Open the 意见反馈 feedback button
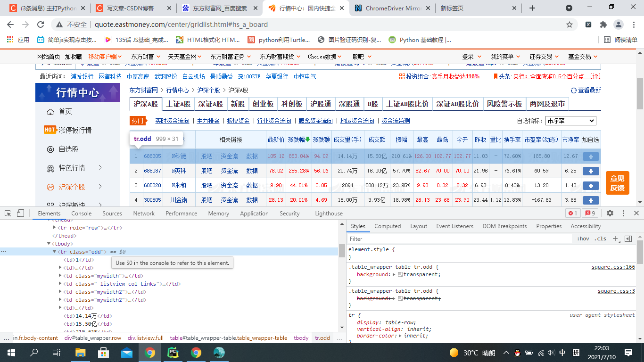The image size is (644, 362). pos(617,183)
